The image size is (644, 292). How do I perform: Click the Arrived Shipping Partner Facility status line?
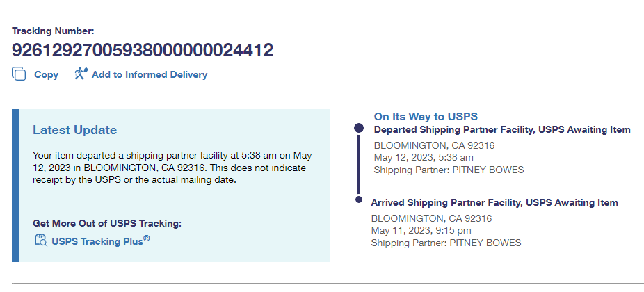pyautogui.click(x=494, y=203)
